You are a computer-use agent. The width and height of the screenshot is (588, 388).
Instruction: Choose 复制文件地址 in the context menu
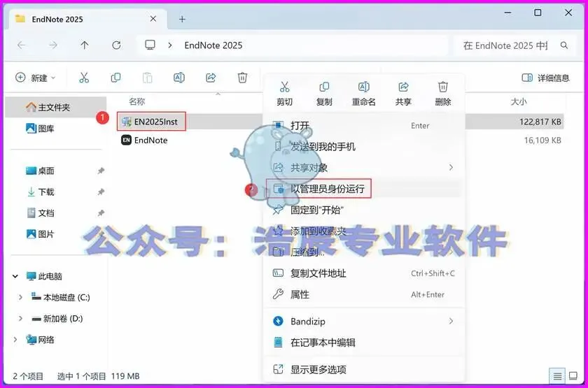point(364,273)
